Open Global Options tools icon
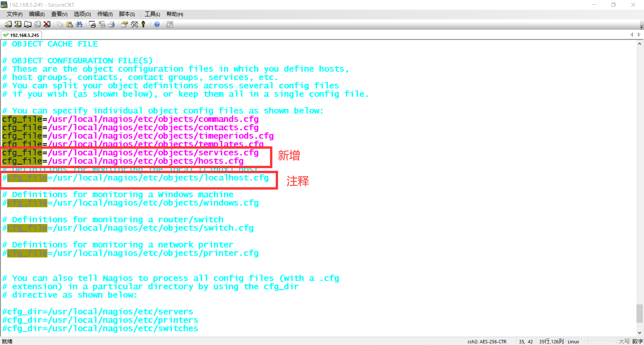 tap(134, 24)
